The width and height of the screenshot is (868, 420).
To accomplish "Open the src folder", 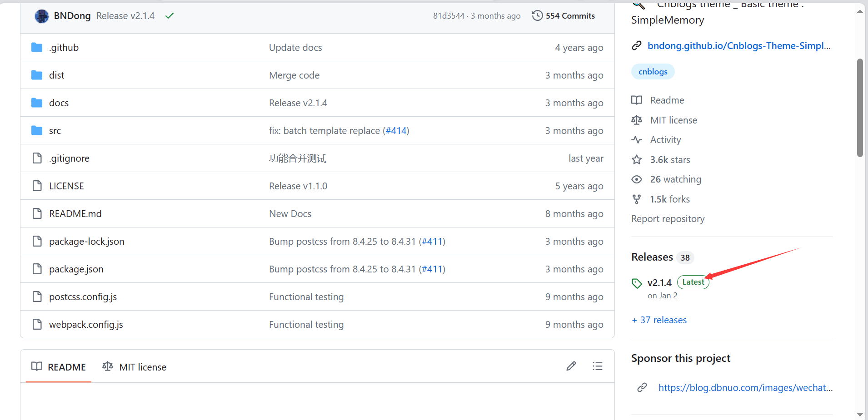I will (55, 131).
